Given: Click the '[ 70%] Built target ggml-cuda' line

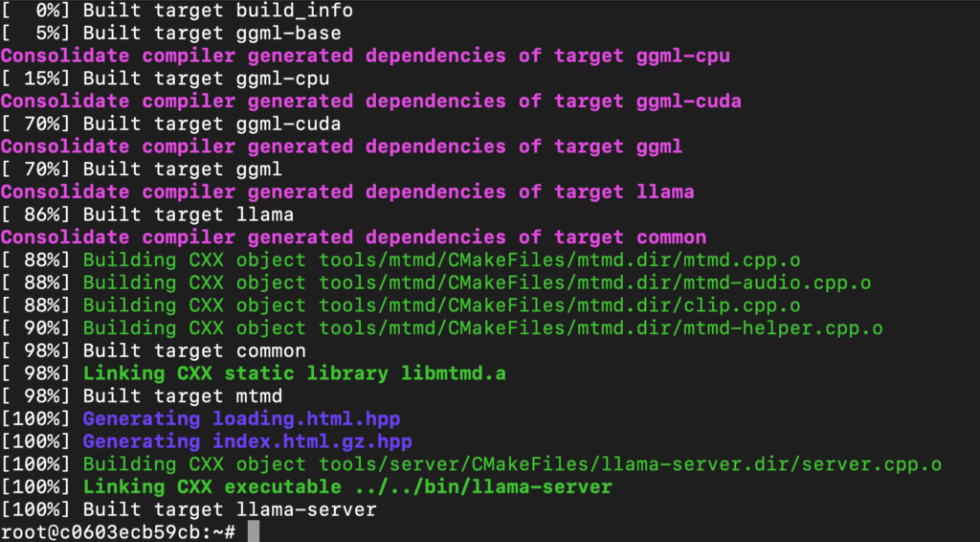Looking at the screenshot, I should [171, 124].
